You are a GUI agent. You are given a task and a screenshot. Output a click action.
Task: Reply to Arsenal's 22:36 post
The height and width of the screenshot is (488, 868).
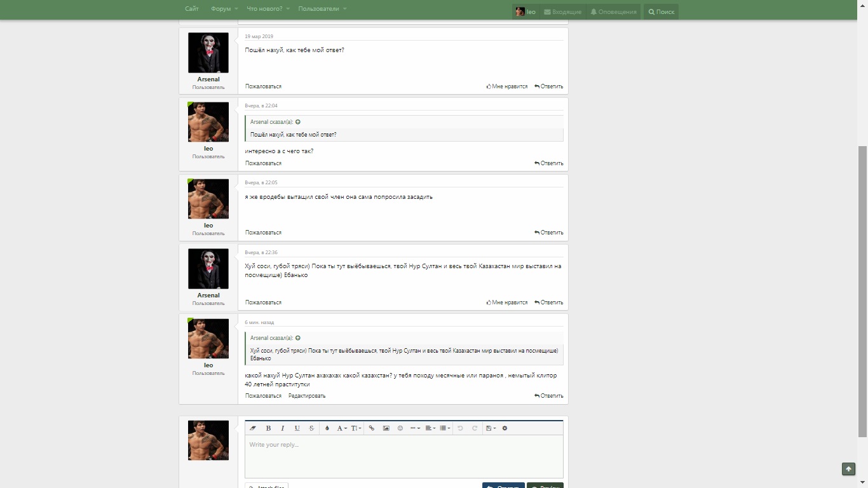[549, 302]
